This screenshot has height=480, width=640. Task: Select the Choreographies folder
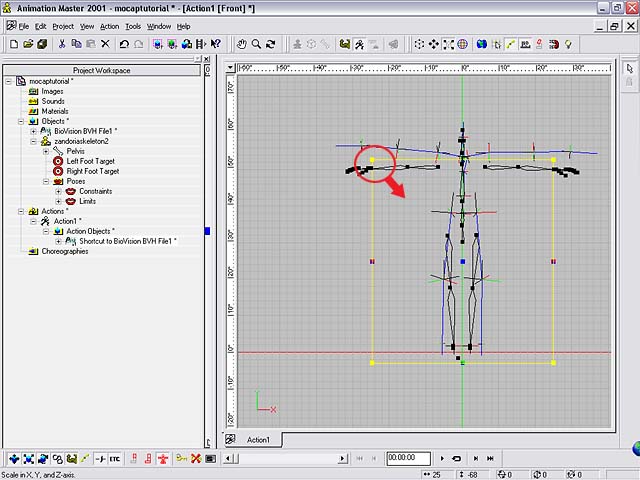coord(64,251)
